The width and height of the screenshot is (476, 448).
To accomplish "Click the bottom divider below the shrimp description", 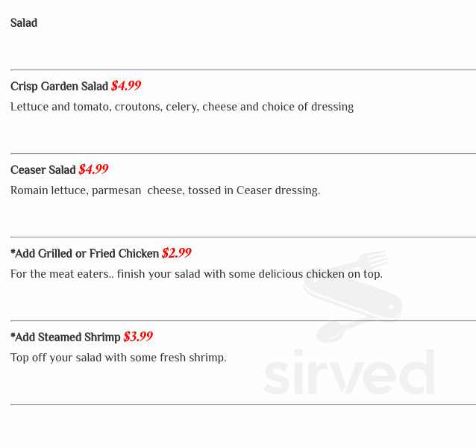I will click(x=243, y=405).
